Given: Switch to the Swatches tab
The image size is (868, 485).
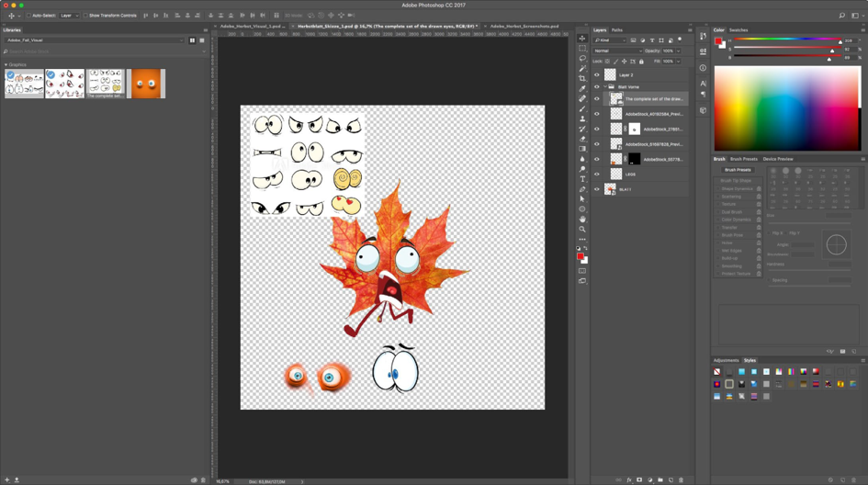Looking at the screenshot, I should (x=738, y=30).
